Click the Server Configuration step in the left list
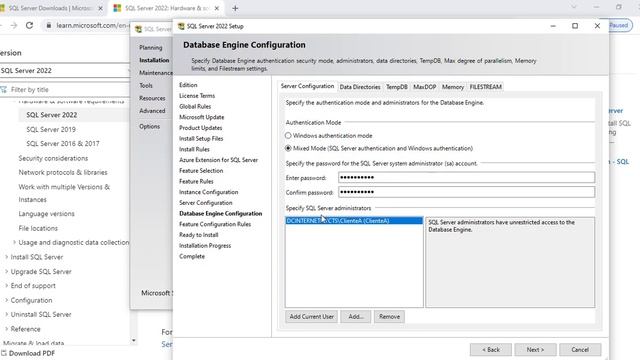Viewport: 640px width, 360px height. (205, 203)
